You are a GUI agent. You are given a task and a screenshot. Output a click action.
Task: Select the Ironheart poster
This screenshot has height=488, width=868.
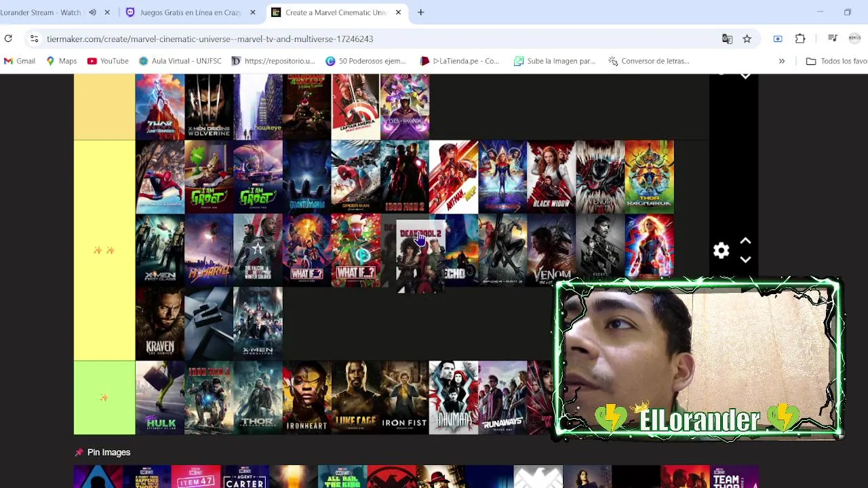coord(307,398)
